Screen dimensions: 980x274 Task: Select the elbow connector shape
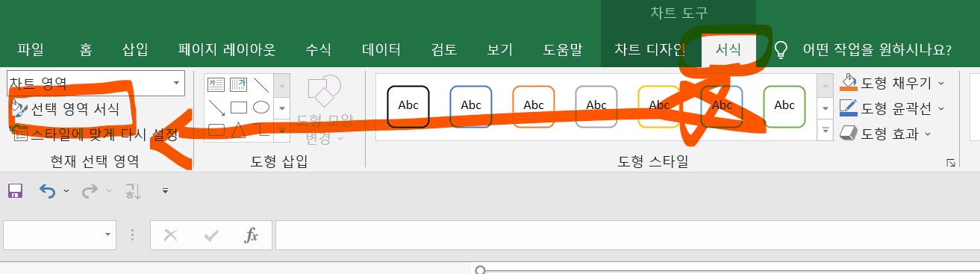coord(261,130)
